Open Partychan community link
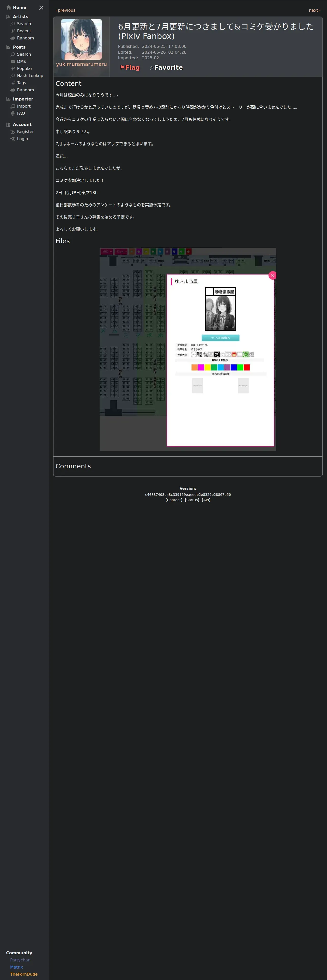Screen dimensions: 327x980 tap(20, 960)
